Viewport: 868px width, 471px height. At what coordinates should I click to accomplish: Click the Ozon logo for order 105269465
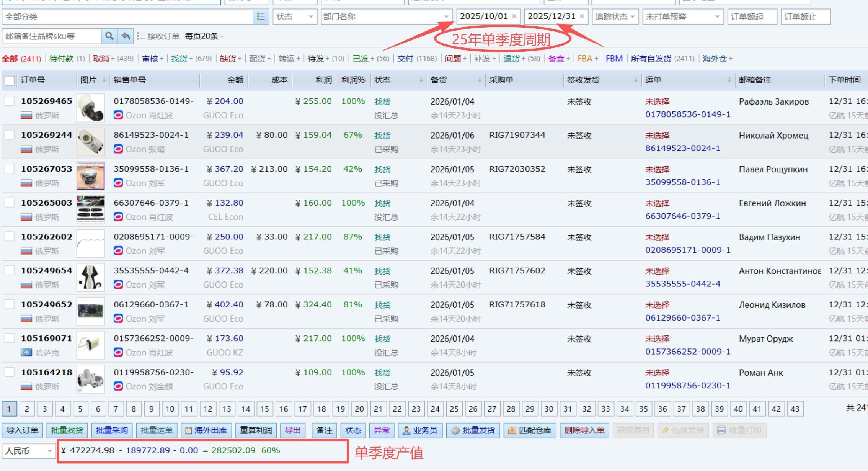(118, 115)
